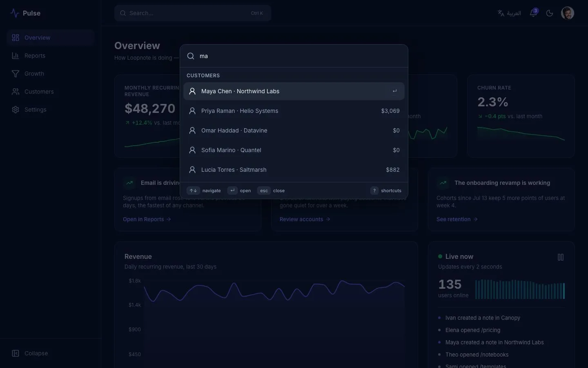588x368 pixels.
Task: Click the person icon beside Priya Raman
Action: point(192,111)
